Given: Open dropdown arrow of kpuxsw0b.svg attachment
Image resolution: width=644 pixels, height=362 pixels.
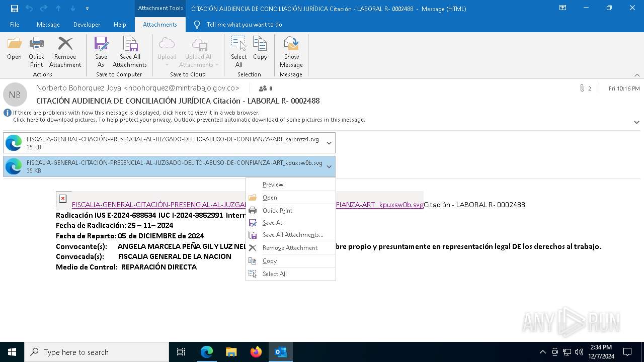Looking at the screenshot, I should (x=329, y=166).
